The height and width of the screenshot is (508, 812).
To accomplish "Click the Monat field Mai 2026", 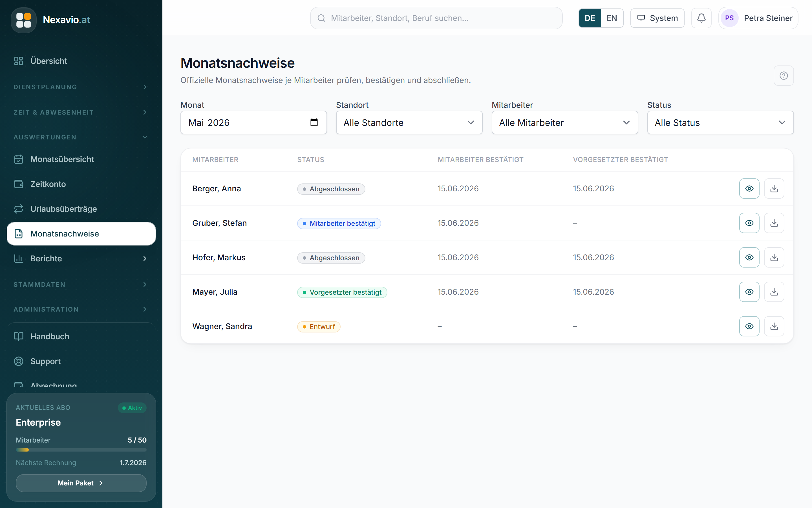I will pyautogui.click(x=253, y=123).
